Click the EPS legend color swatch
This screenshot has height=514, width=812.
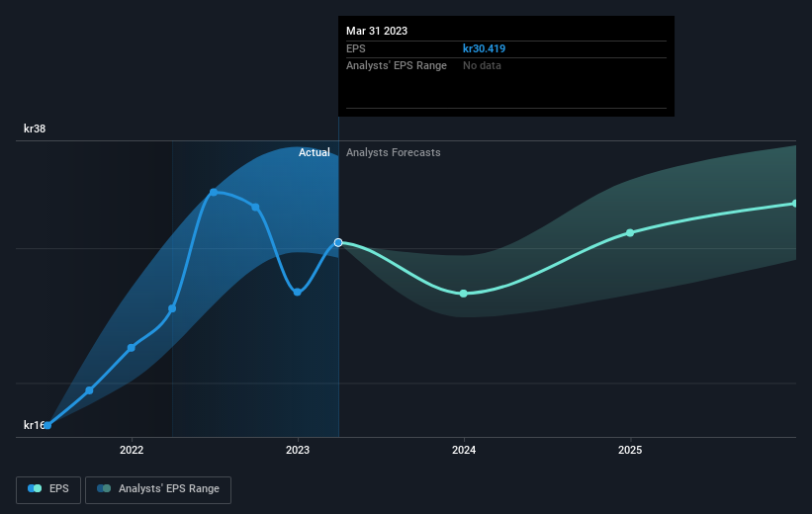click(x=35, y=488)
